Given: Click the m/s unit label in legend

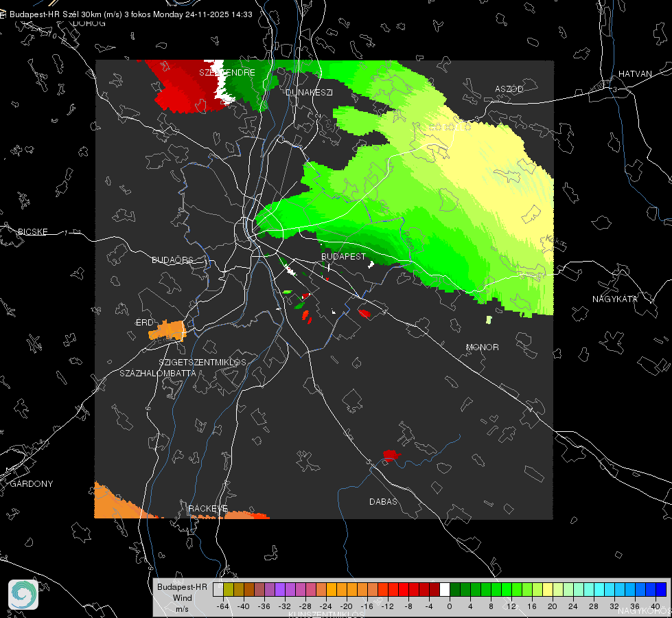Looking at the screenshot, I should pyautogui.click(x=182, y=609).
